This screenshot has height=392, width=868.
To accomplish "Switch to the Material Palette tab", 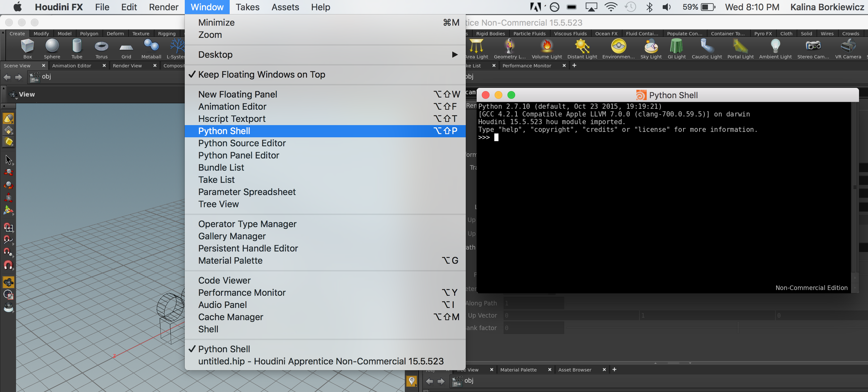I will 518,370.
